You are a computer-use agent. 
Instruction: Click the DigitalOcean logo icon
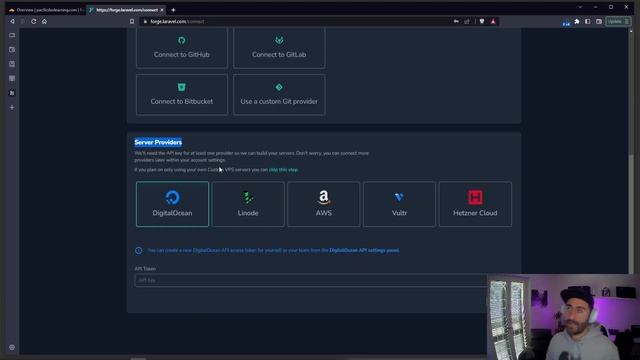(x=172, y=197)
